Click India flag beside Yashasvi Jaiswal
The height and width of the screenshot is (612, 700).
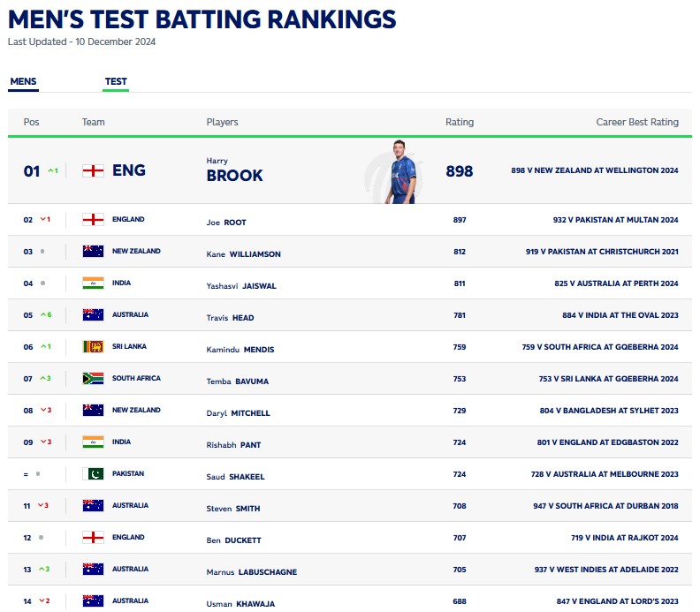pyautogui.click(x=93, y=283)
